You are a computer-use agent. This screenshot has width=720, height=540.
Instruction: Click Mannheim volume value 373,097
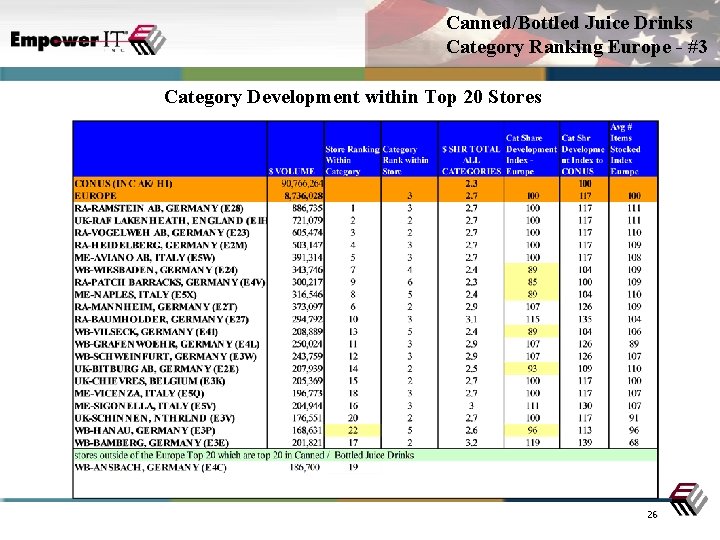pyautogui.click(x=308, y=307)
